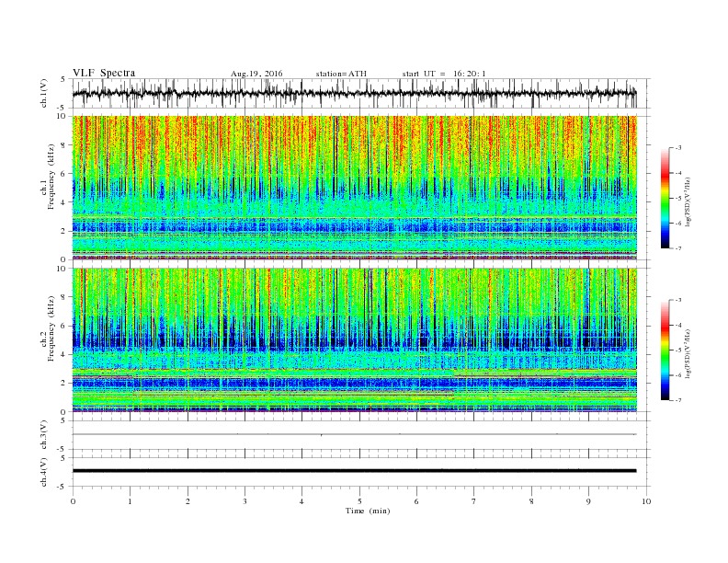Screen dimensions: 728x563
Task: Click the "station=ATH" header label
Action: [x=341, y=74]
